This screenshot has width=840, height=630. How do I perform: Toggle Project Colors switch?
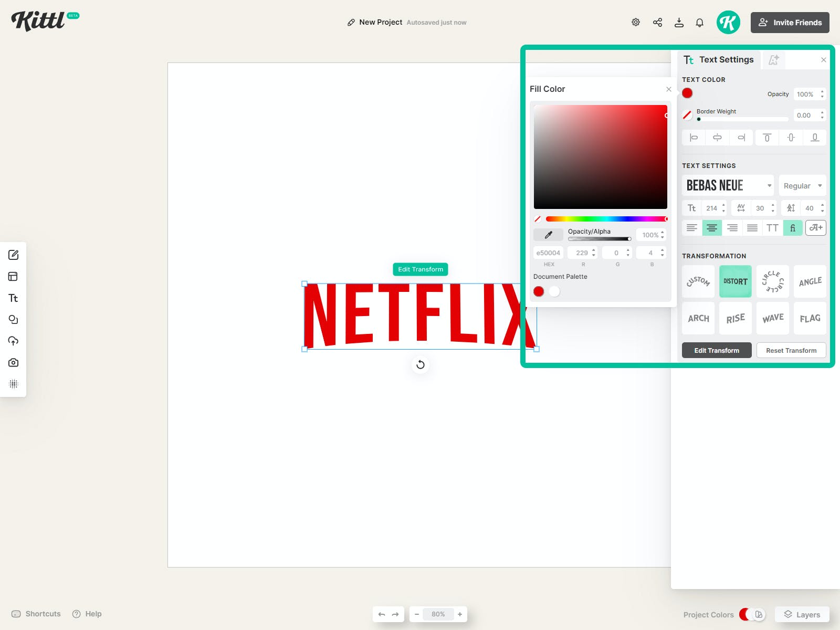pos(752,614)
